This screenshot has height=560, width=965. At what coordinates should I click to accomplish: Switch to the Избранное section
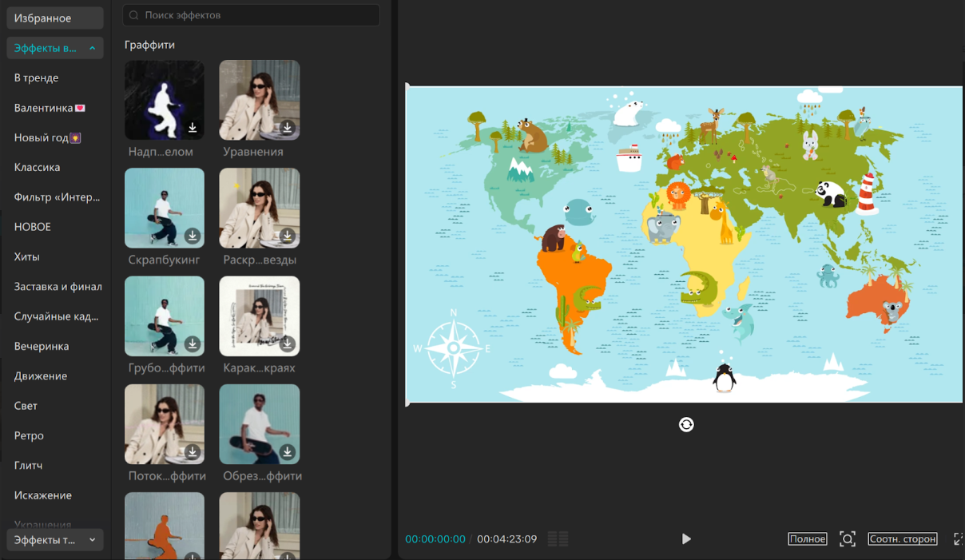43,18
